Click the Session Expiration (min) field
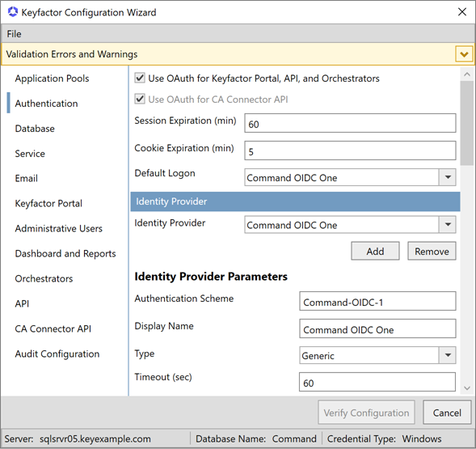 (x=350, y=123)
